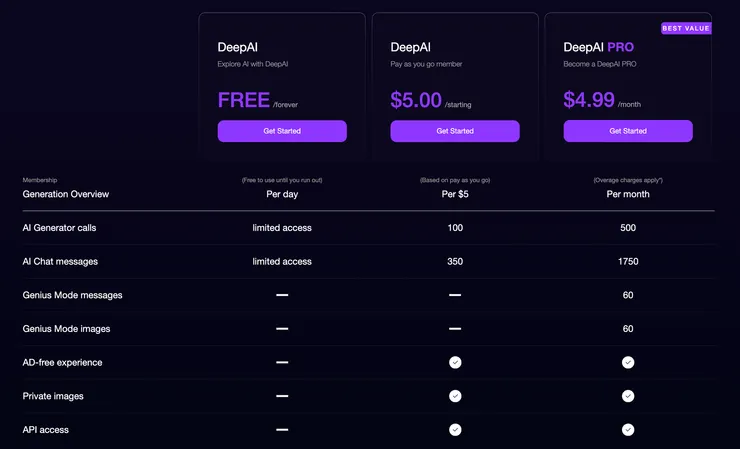Click the Genius Mode messages row label
Image resolution: width=740 pixels, height=449 pixels.
click(72, 295)
